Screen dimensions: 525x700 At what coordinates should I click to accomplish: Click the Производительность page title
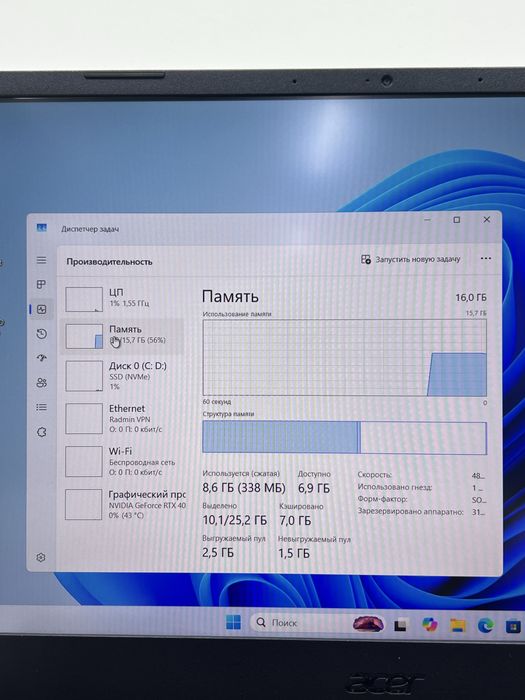[109, 262]
